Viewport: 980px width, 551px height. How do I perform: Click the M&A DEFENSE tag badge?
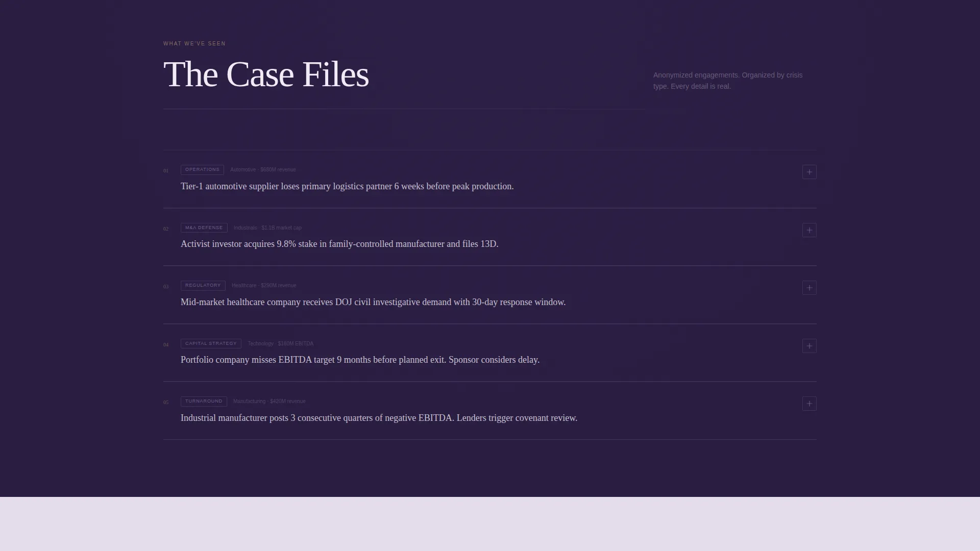pos(204,228)
